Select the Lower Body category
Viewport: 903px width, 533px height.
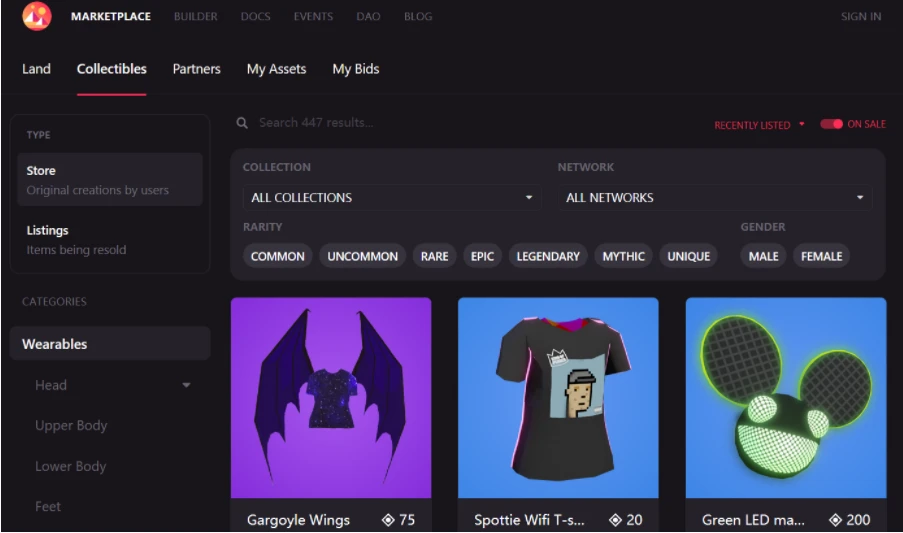click(70, 466)
